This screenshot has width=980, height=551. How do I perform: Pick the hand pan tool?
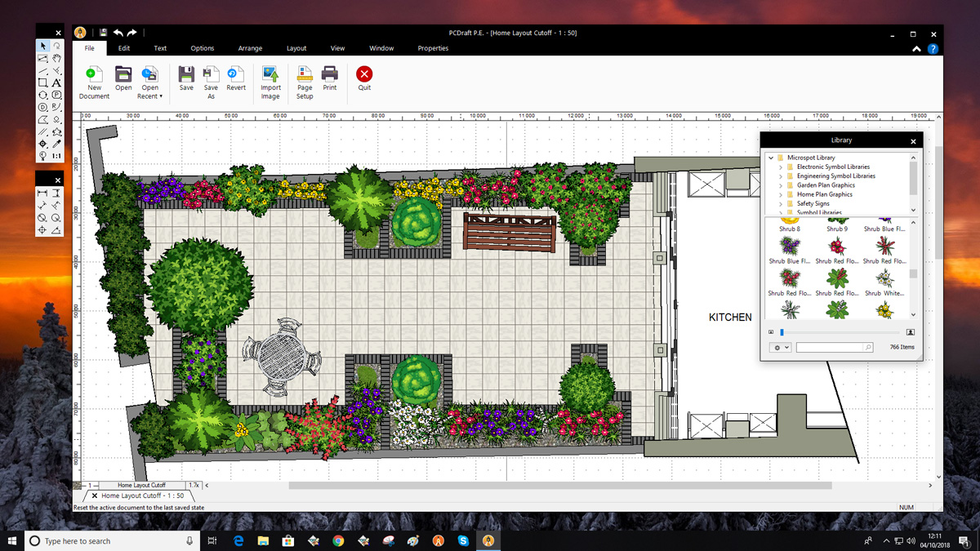(56, 59)
